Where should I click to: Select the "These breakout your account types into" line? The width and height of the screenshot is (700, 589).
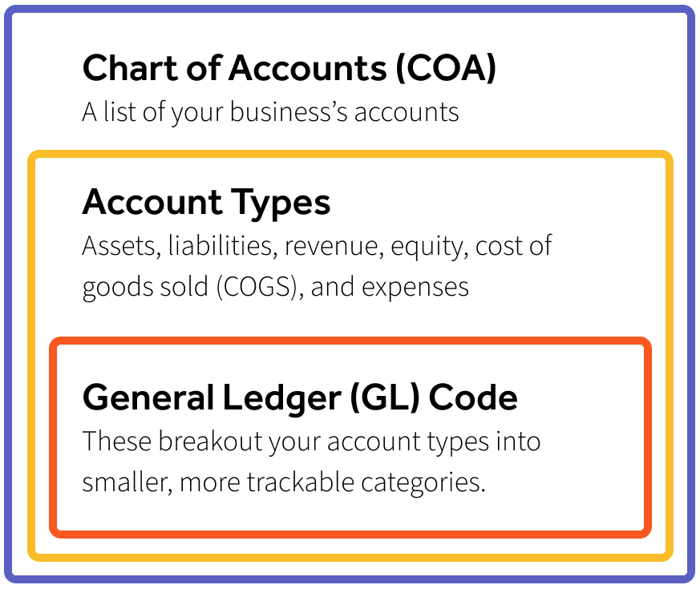point(311,441)
